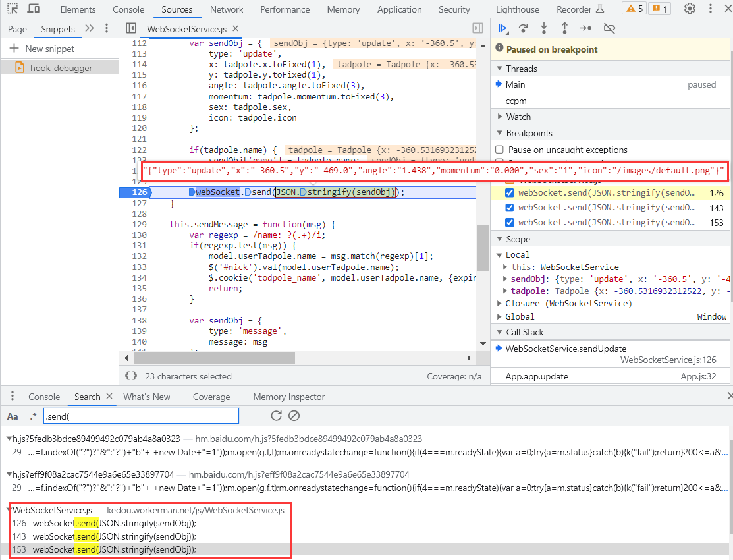This screenshot has width=733, height=560.
Task: Open the Console drawer tab
Action: pos(44,397)
